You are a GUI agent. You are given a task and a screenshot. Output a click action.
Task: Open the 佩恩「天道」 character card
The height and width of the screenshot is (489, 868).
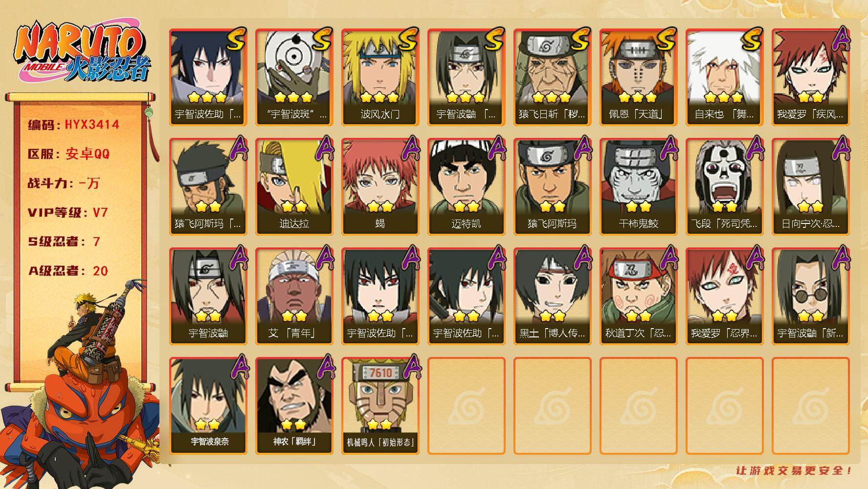pyautogui.click(x=638, y=77)
